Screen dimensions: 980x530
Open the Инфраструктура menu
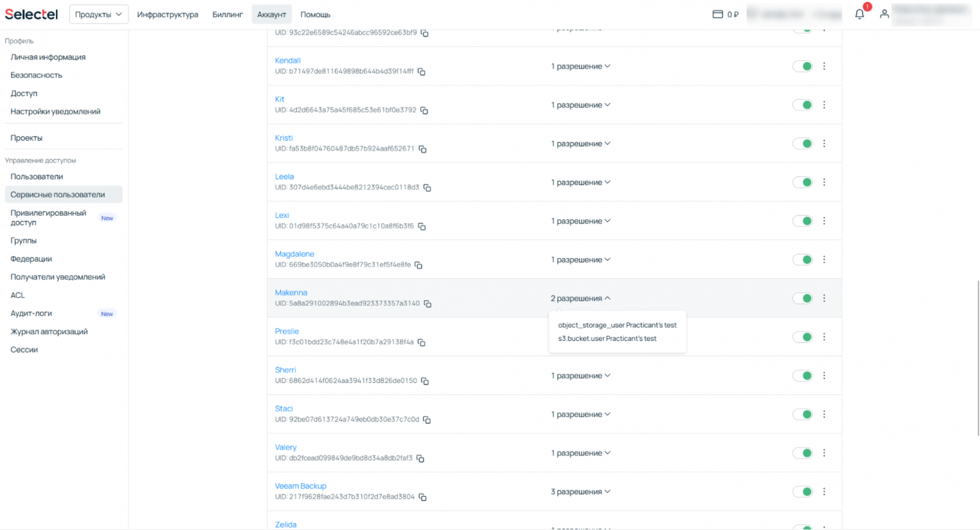(168, 14)
